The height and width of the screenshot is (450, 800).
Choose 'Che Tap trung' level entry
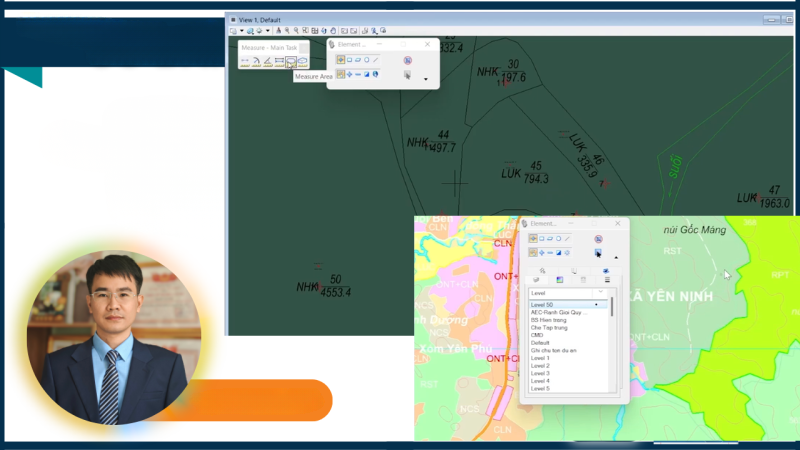tap(550, 327)
